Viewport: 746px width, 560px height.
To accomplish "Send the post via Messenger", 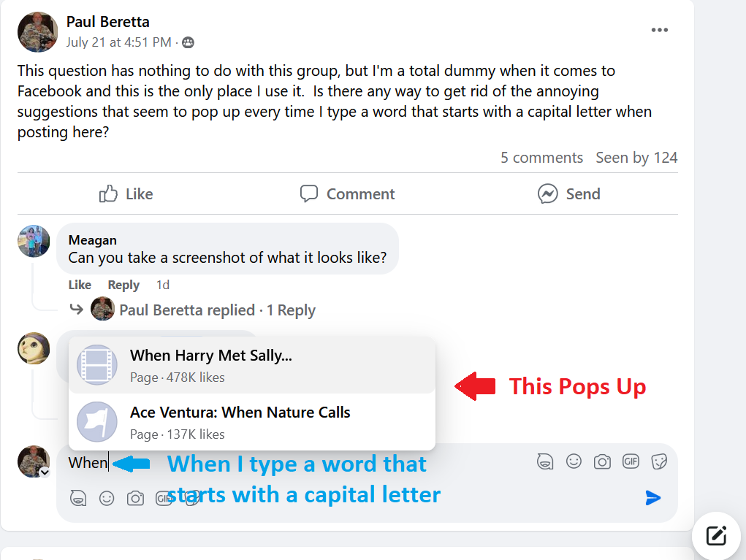I will pos(569,194).
